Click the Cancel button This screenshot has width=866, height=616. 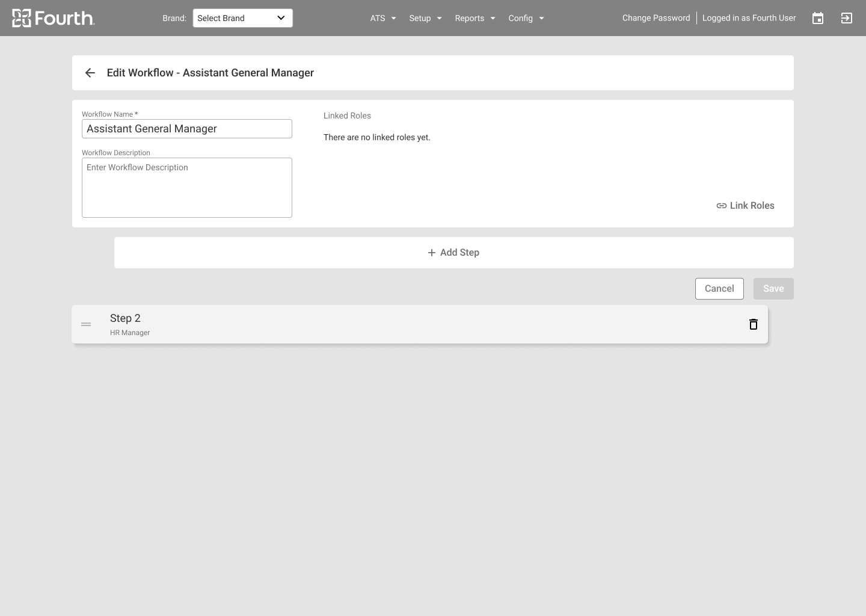pos(719,289)
